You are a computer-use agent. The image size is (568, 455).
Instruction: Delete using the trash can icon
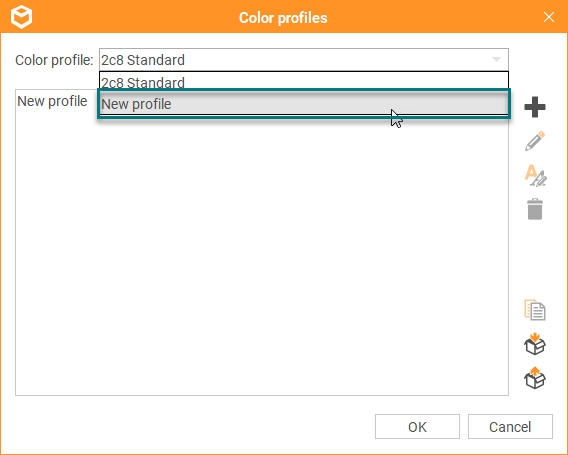coord(535,209)
